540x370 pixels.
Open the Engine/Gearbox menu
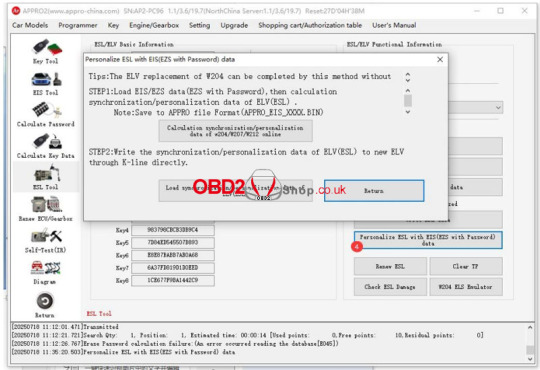click(x=154, y=25)
